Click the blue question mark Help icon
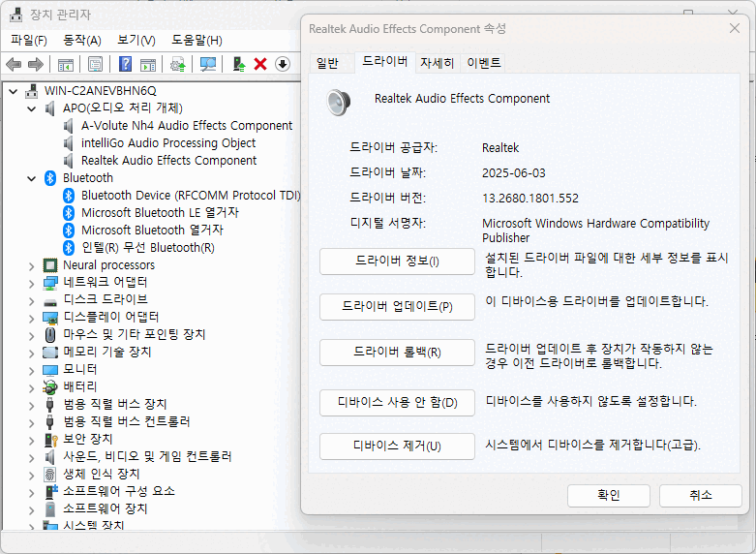The width and height of the screenshot is (756, 554). pyautogui.click(x=125, y=64)
